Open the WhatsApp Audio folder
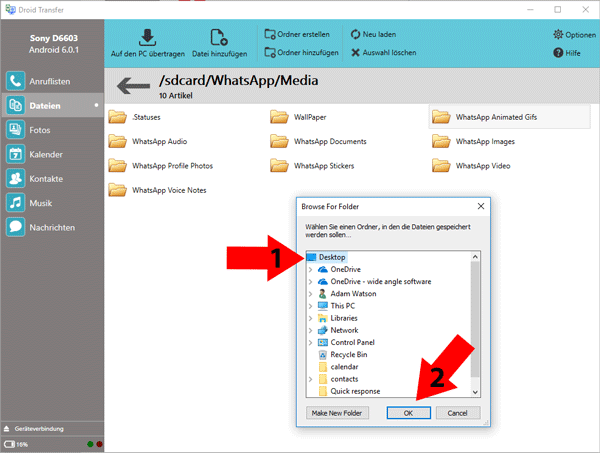 coord(148,141)
